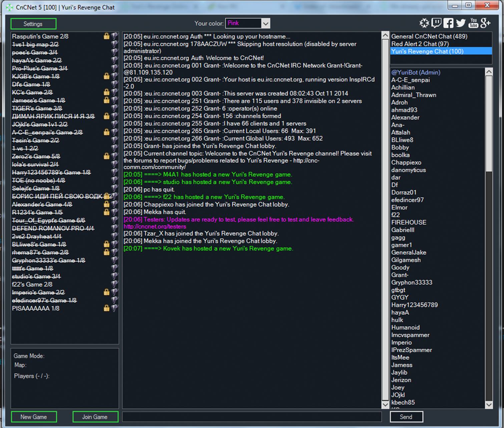The width and height of the screenshot is (504, 428).
Task: Click the lock icon on Rasputin's Game
Action: [106, 36]
